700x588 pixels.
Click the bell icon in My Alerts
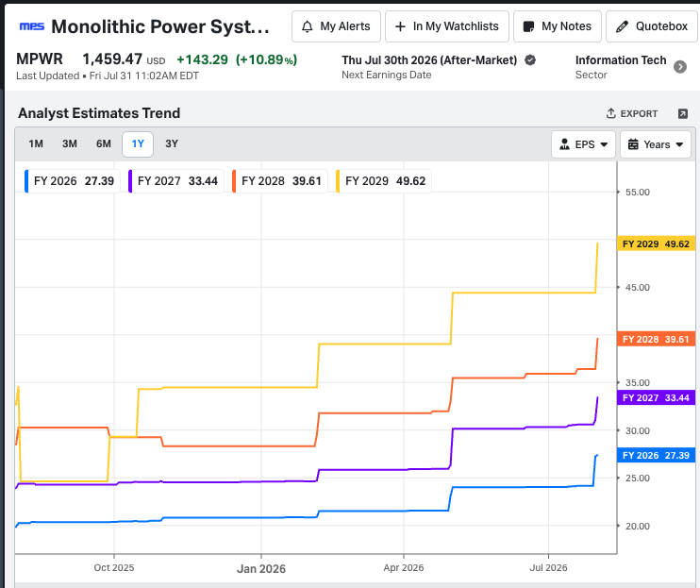[308, 26]
